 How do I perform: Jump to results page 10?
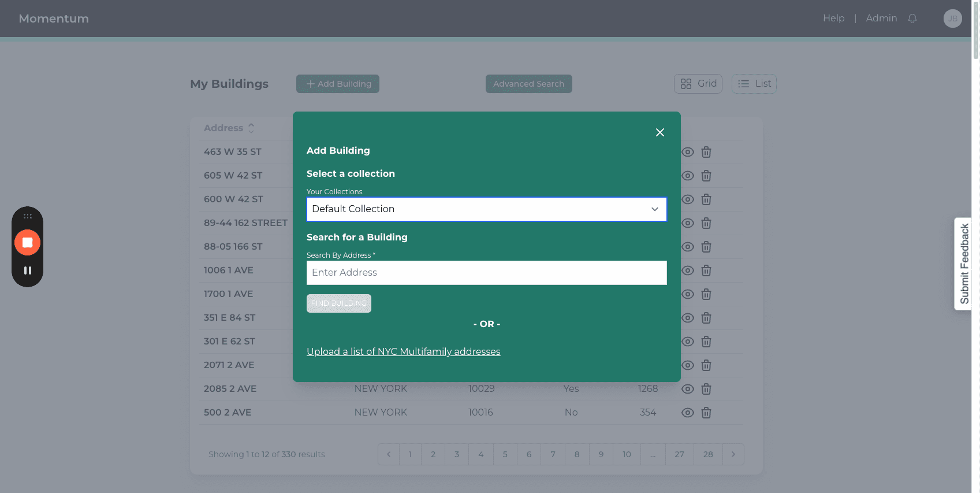627,454
